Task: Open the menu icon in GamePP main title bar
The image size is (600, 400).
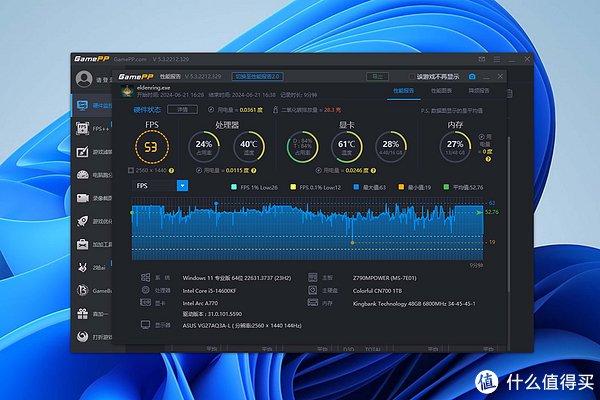Action: tap(497, 59)
